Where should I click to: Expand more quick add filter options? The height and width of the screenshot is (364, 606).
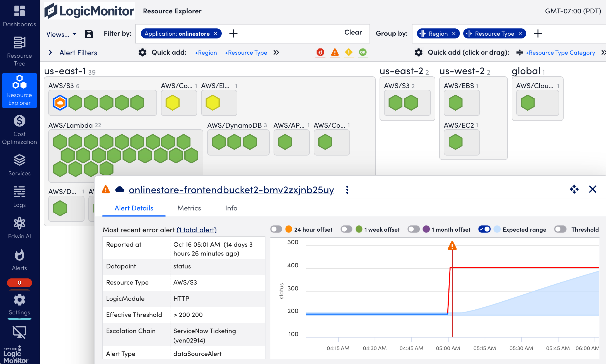click(x=276, y=52)
